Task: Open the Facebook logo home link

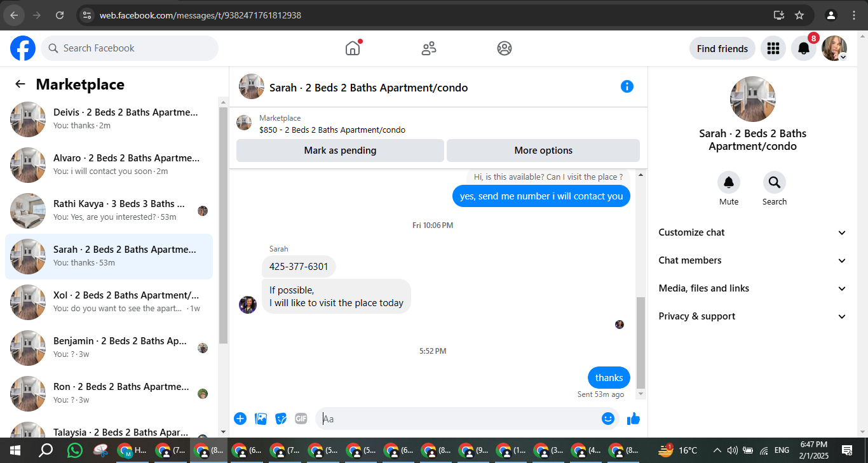Action: click(23, 48)
